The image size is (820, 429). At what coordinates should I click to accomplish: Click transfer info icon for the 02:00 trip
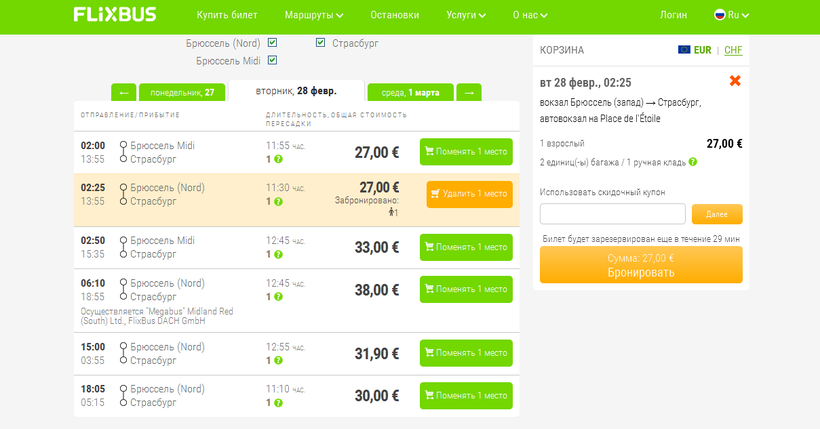(x=278, y=159)
